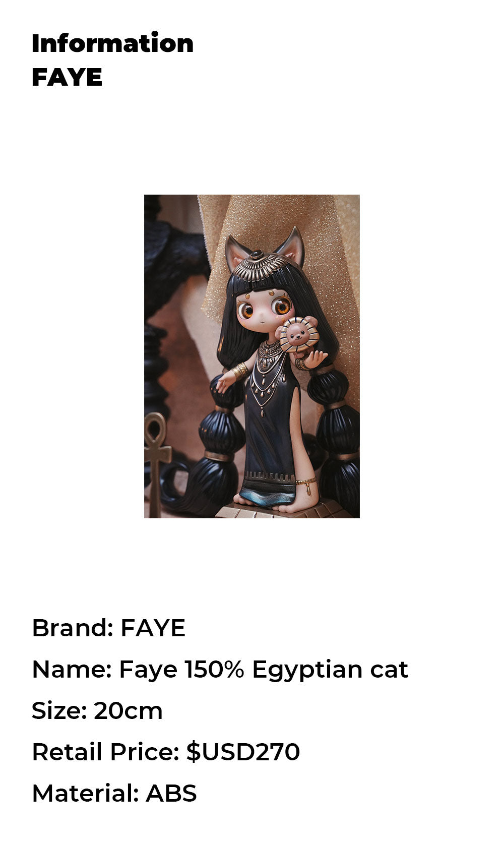
Task: Click the gold anklet on the figure's foot
Action: coord(306,484)
